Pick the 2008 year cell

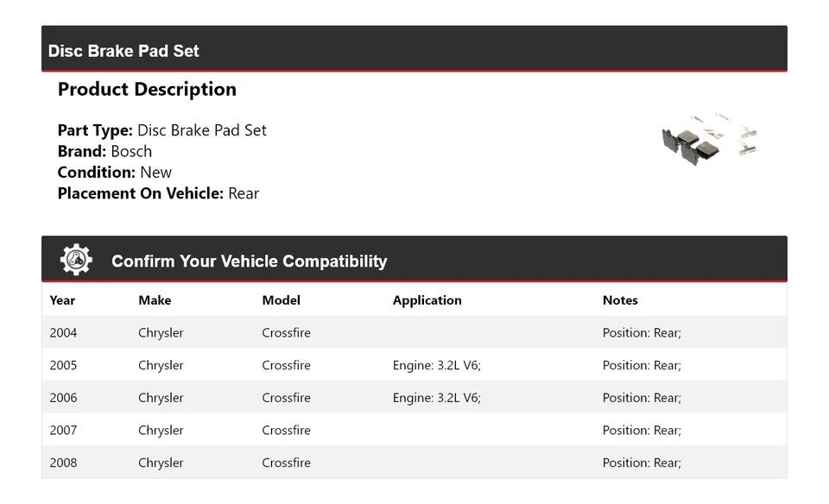(63, 463)
